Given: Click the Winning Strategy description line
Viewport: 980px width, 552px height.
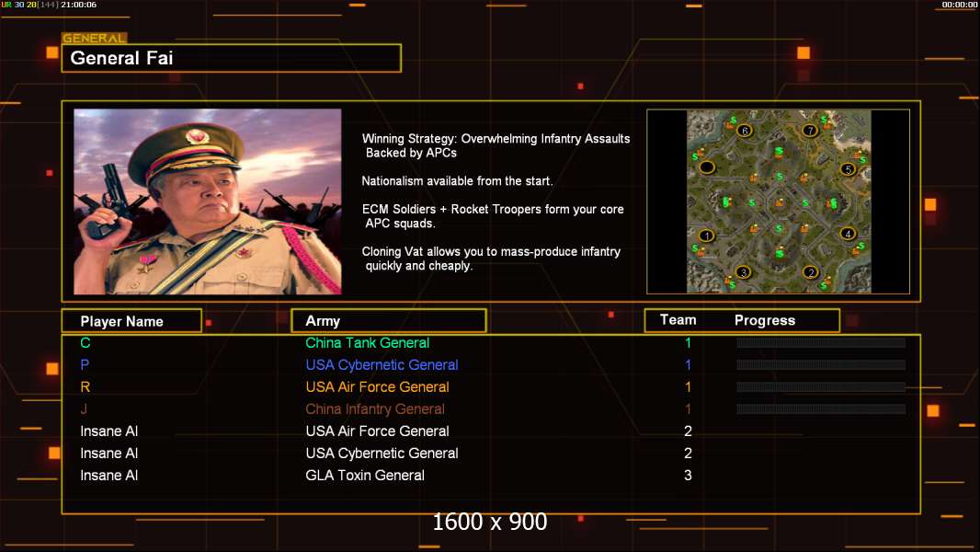Looking at the screenshot, I should click(496, 145).
